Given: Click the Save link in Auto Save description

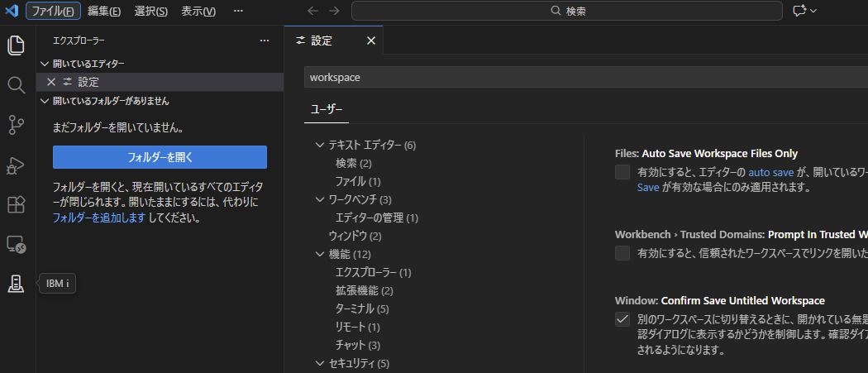Looking at the screenshot, I should pyautogui.click(x=648, y=188).
